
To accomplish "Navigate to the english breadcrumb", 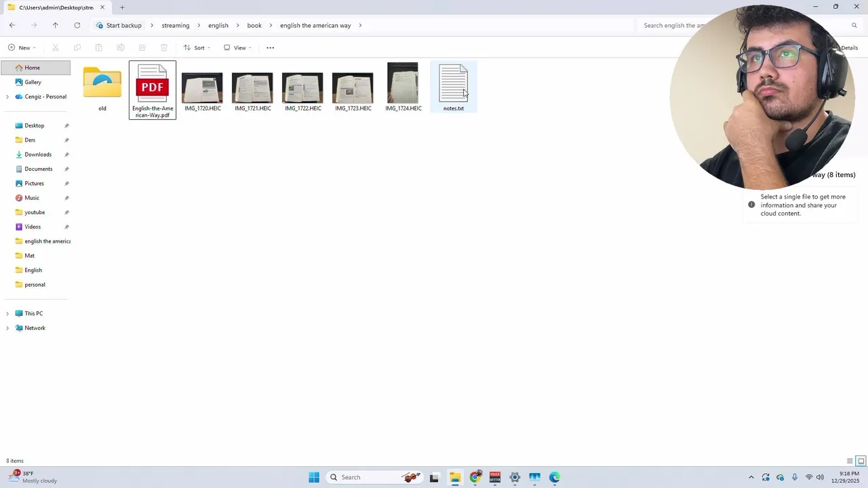I will click(218, 25).
